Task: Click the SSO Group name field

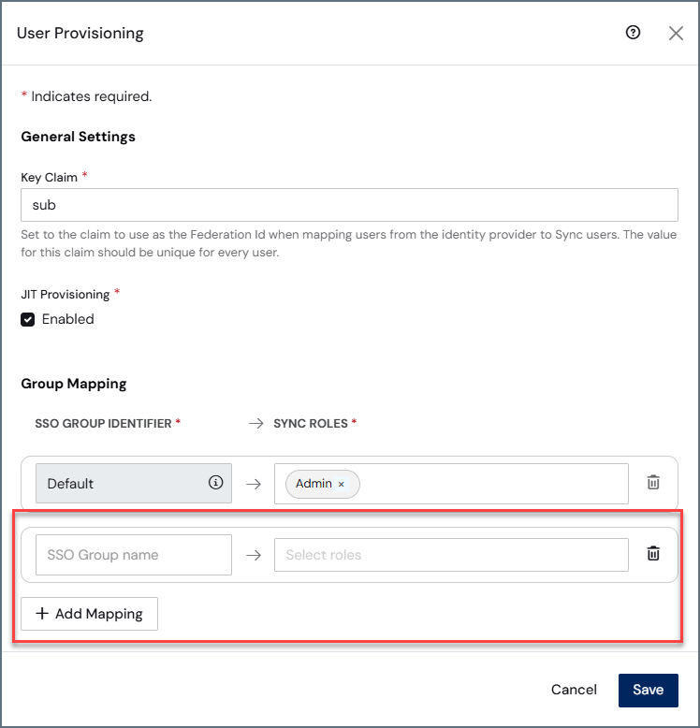Action: click(134, 555)
